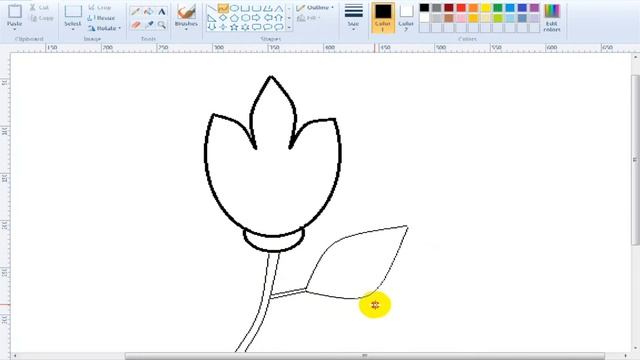The image size is (640, 360).
Task: Open the shape Outline dropdown
Action: (315, 8)
